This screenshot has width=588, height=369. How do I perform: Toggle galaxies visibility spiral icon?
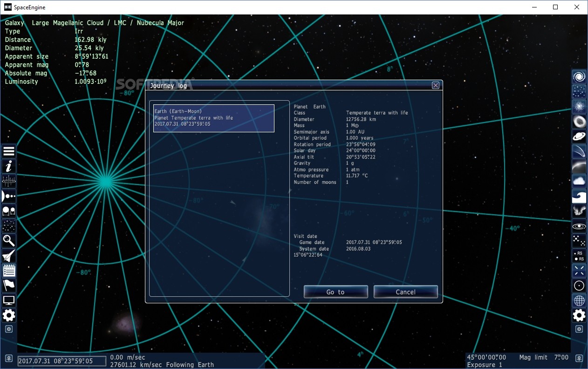[x=579, y=77]
